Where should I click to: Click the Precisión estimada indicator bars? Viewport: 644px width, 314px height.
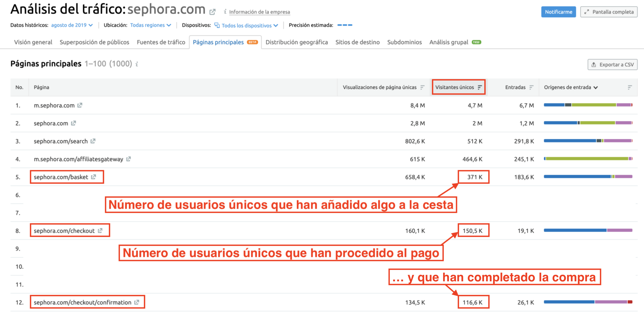(345, 25)
